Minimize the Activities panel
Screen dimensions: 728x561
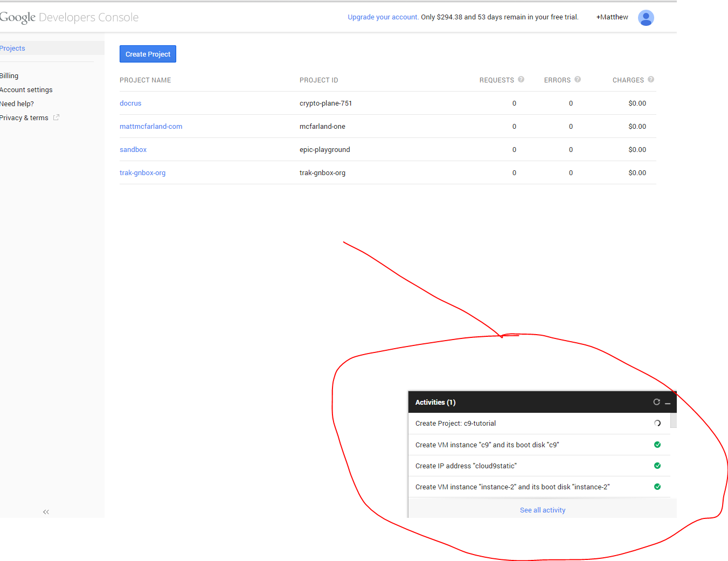click(668, 403)
